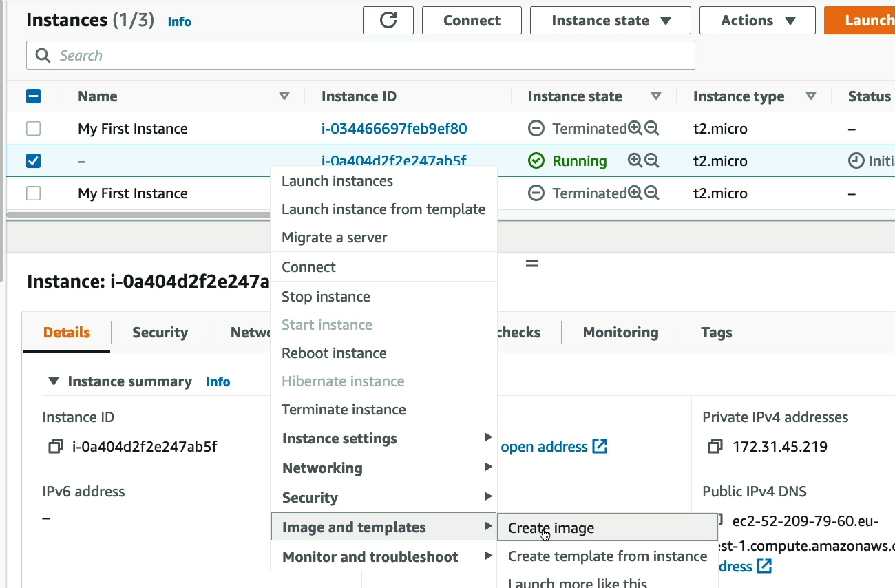Collapse the Instance summary section triangle
The width and height of the screenshot is (895, 588).
54,381
